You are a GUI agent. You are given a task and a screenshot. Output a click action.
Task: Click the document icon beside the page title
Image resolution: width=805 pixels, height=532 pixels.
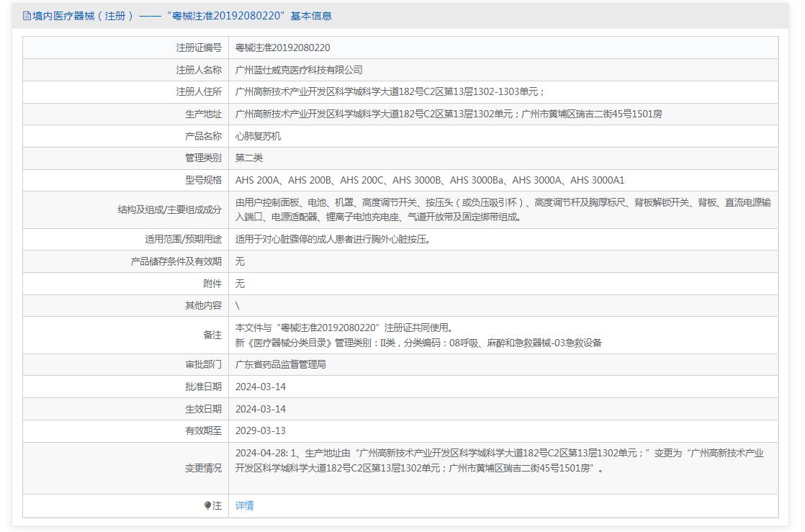[x=27, y=16]
